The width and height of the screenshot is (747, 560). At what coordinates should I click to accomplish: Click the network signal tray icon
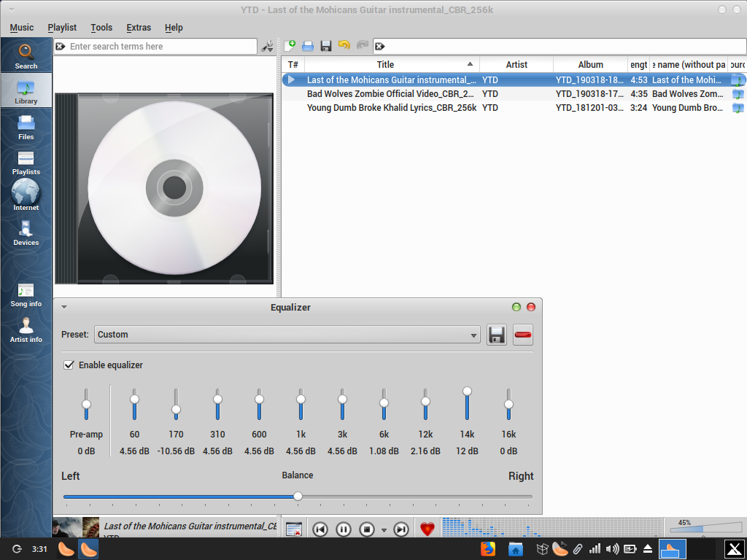[x=595, y=549]
